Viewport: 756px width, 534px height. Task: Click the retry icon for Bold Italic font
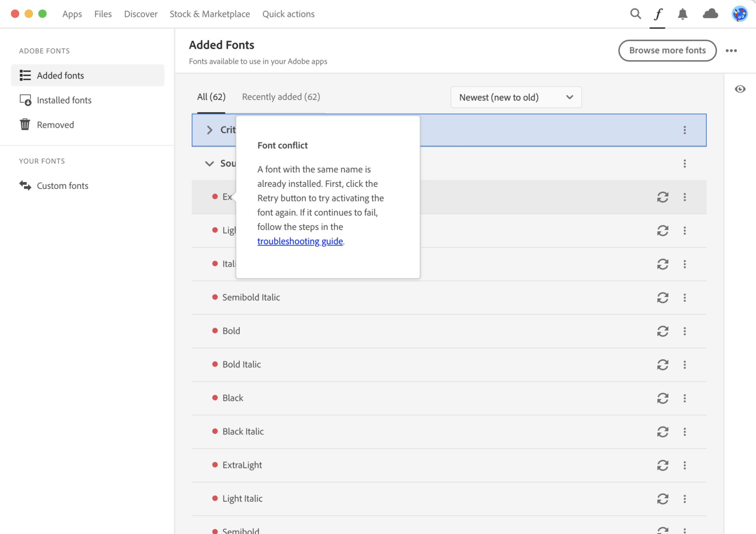(663, 364)
